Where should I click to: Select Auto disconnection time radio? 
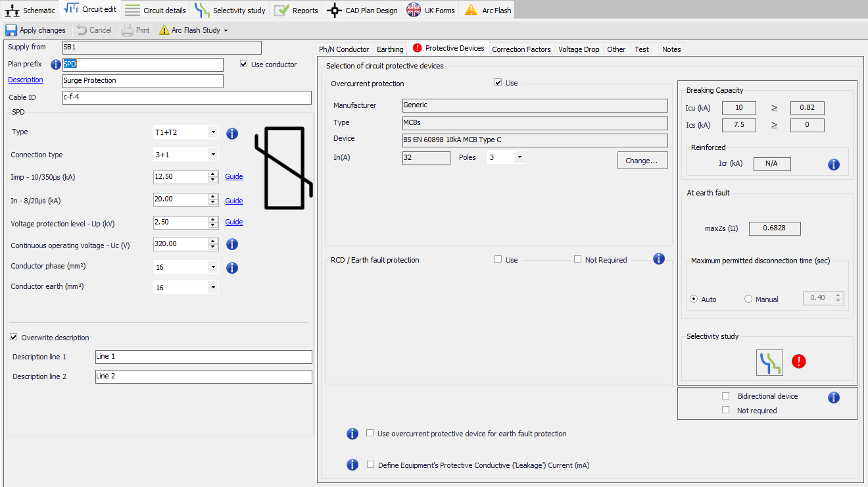(694, 299)
